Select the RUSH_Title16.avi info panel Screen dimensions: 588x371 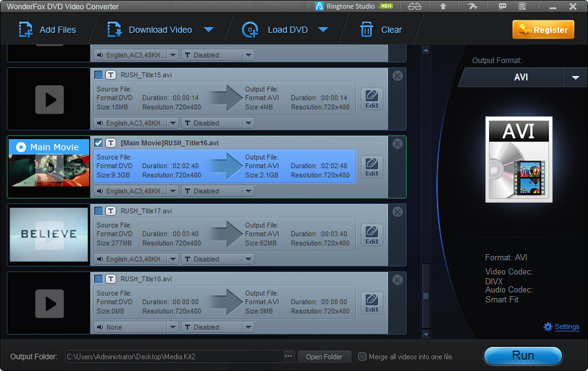click(x=225, y=166)
